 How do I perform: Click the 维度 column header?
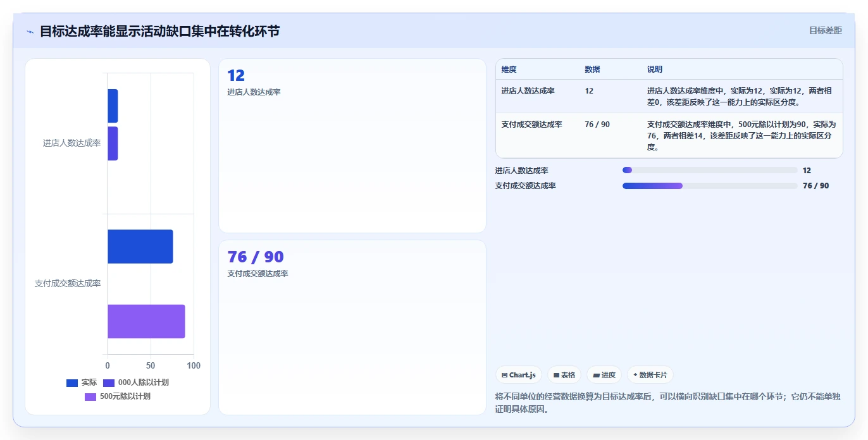(509, 69)
